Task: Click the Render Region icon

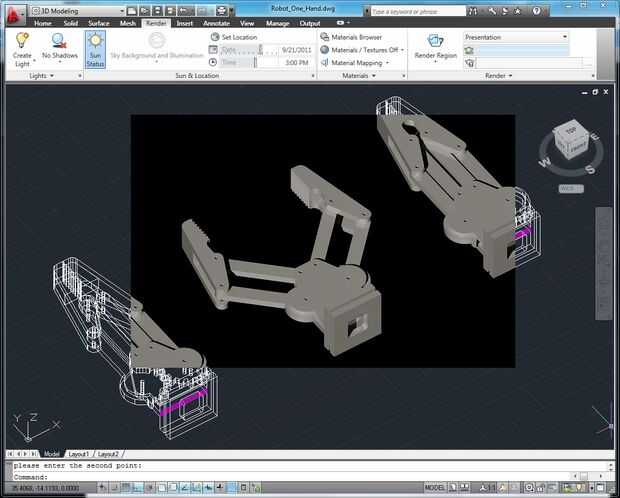Action: pyautogui.click(x=435, y=41)
